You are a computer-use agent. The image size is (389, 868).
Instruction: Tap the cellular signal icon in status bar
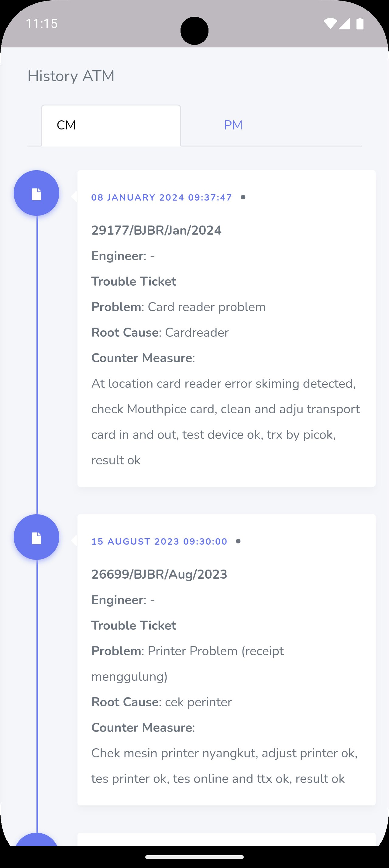coord(344,24)
